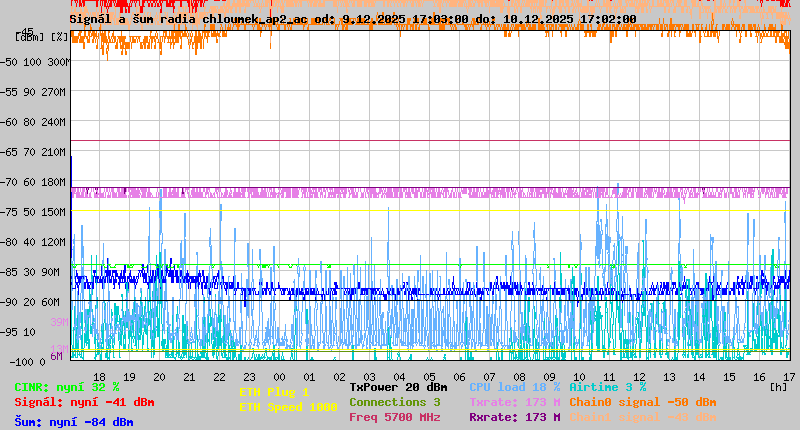Click the 'Rxrate: 173 M' legend label
Screen dimensions: 800x430
point(515,417)
